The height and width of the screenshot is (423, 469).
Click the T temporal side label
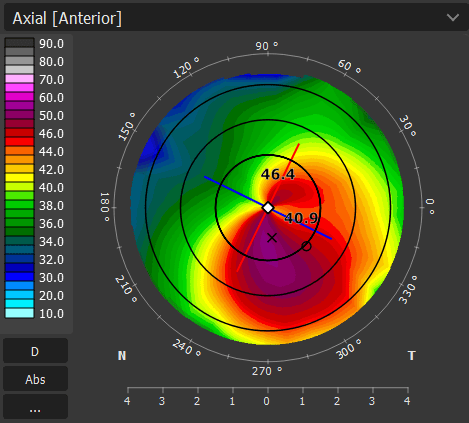pyautogui.click(x=412, y=356)
